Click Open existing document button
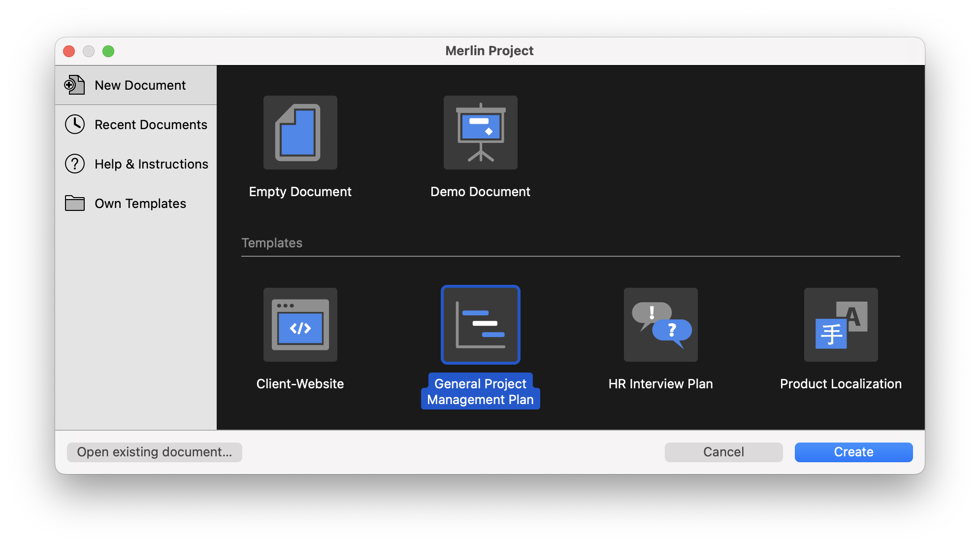This screenshot has height=547, width=980. tap(154, 452)
